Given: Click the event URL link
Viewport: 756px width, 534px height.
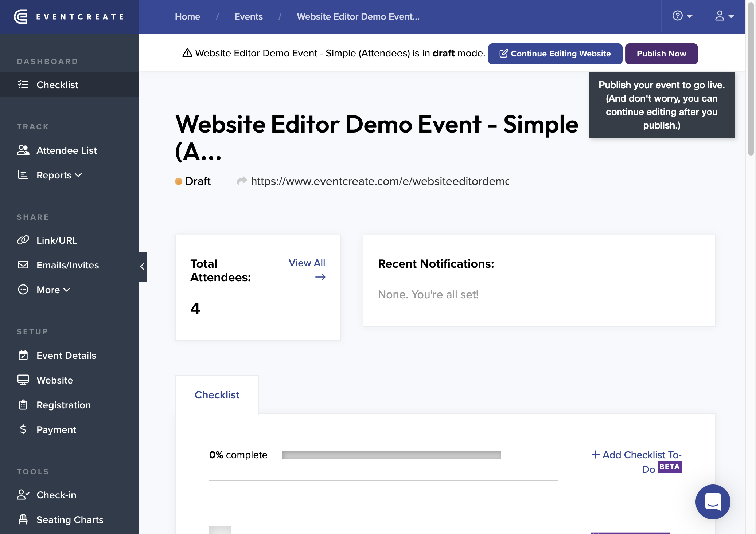Looking at the screenshot, I should tap(379, 181).
